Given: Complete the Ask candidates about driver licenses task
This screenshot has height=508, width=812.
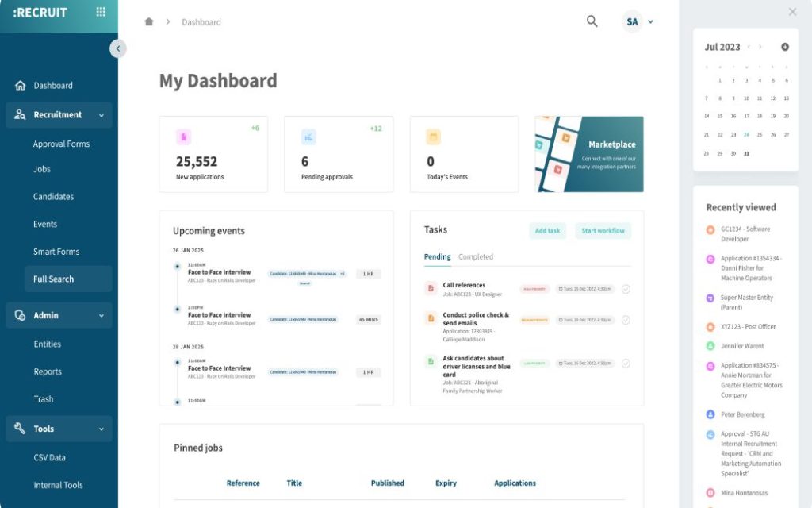Looking at the screenshot, I should pos(626,363).
